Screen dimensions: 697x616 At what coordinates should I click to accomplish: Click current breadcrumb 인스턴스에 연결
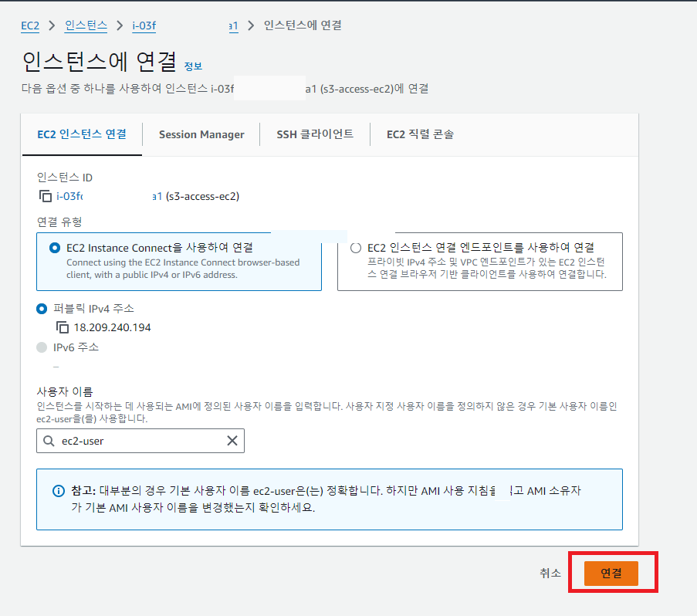point(303,25)
